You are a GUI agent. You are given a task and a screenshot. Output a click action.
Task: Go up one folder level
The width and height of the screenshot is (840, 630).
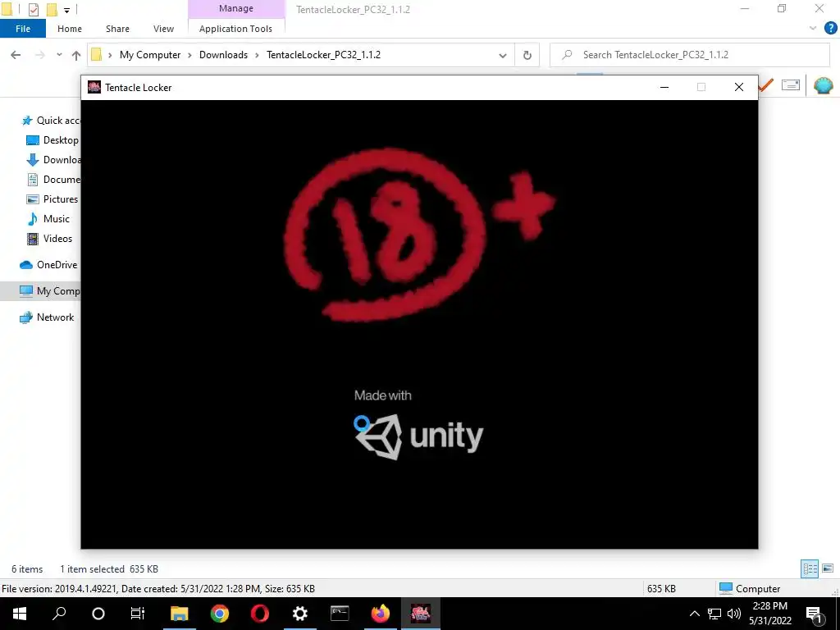click(x=76, y=55)
